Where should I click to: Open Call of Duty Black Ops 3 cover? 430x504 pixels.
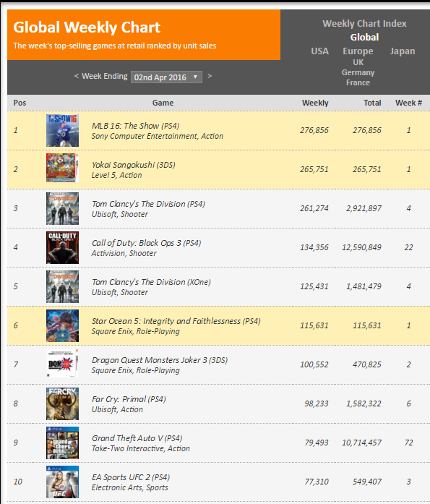(x=62, y=247)
